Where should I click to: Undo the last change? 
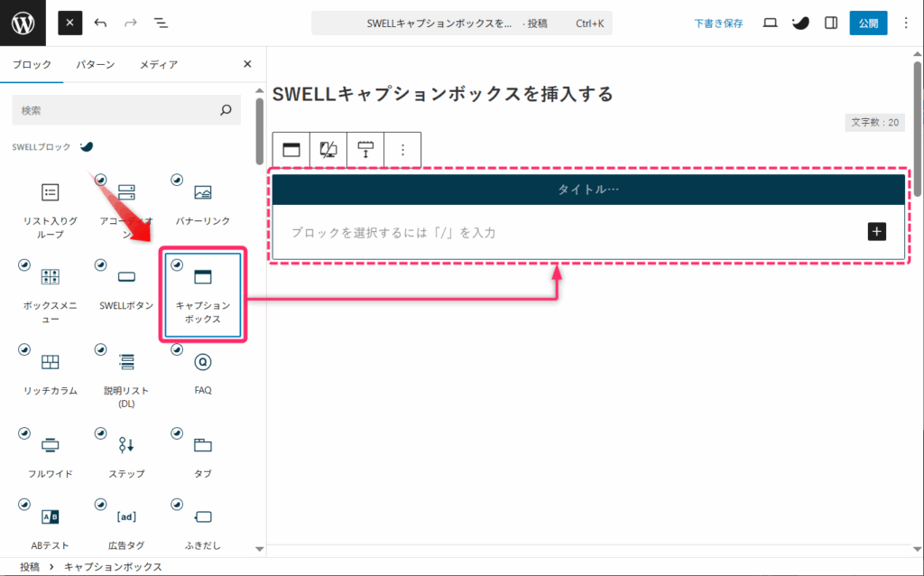pyautogui.click(x=101, y=23)
